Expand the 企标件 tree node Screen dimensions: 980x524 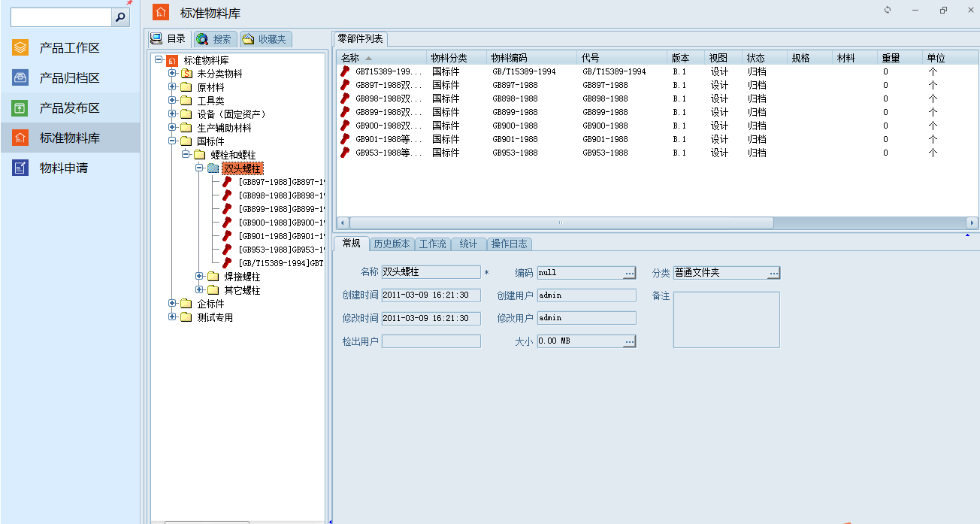[172, 304]
